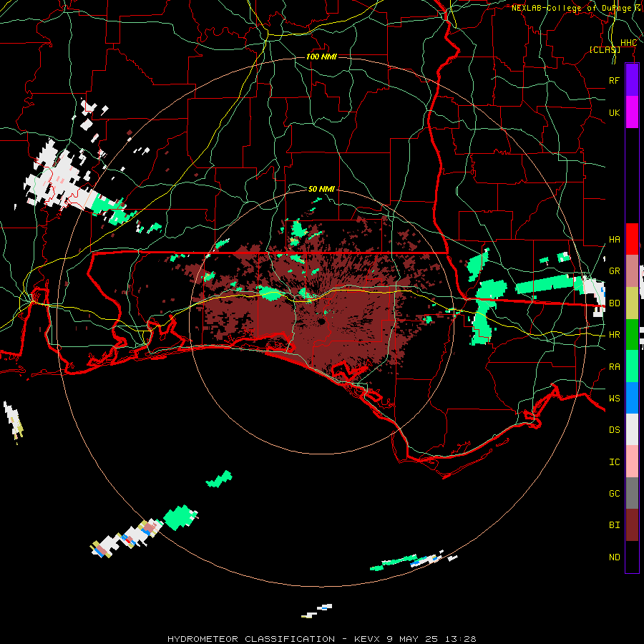Click the '50 NMI' range ring label
644x644 pixels.
(321, 189)
